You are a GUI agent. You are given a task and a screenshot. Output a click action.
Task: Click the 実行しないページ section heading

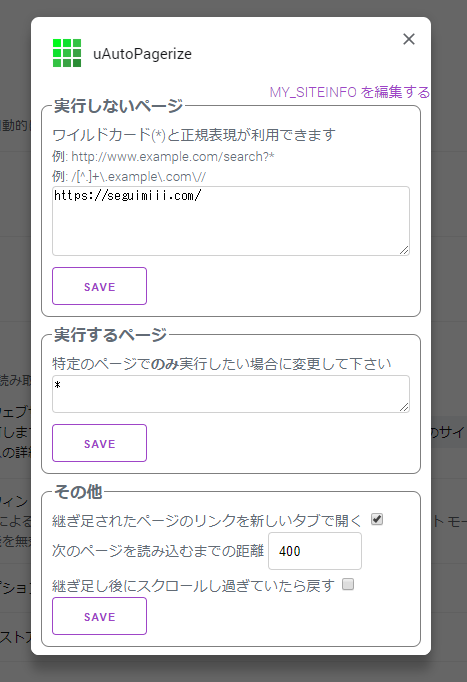pos(118,106)
